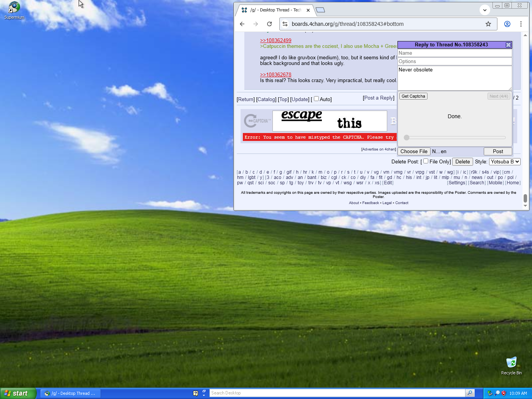This screenshot has height=399, width=532.
Task: Submit the reply with Post button
Action: (498, 151)
